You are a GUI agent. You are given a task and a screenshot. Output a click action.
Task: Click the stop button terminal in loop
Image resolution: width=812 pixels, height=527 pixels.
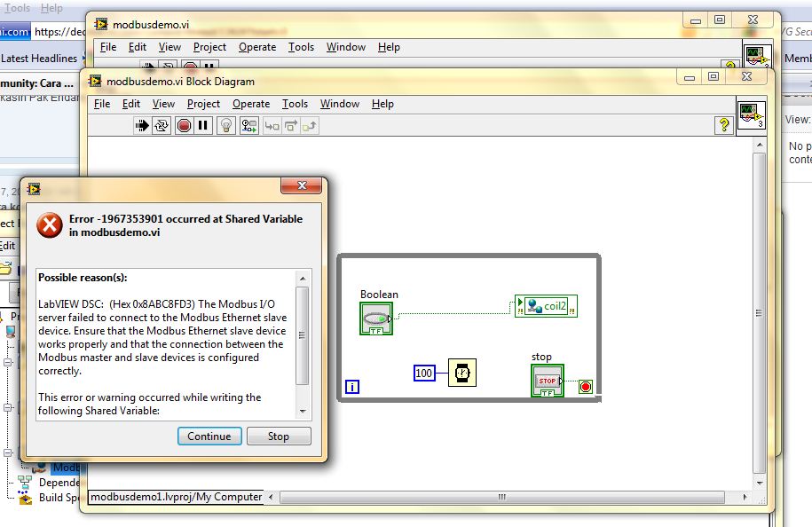tap(547, 381)
